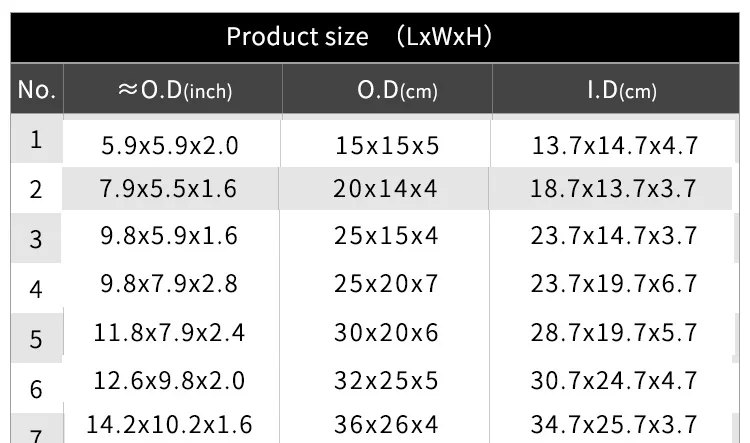Click row number 3 cell

point(36,240)
